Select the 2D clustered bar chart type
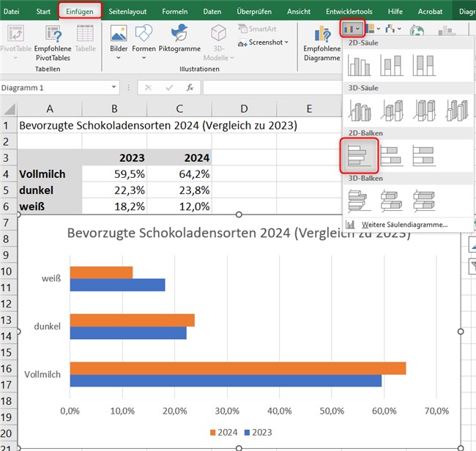The height and width of the screenshot is (451, 476). coord(359,156)
